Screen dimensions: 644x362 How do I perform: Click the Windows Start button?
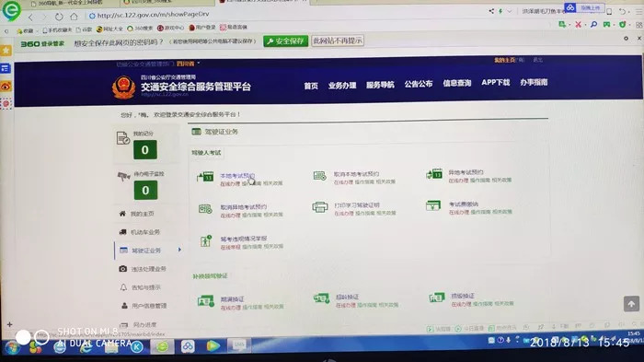pyautogui.click(x=12, y=348)
